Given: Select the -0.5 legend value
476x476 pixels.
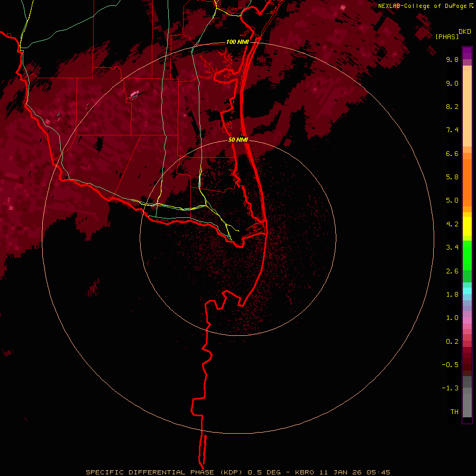Looking at the screenshot, I should 450,365.
